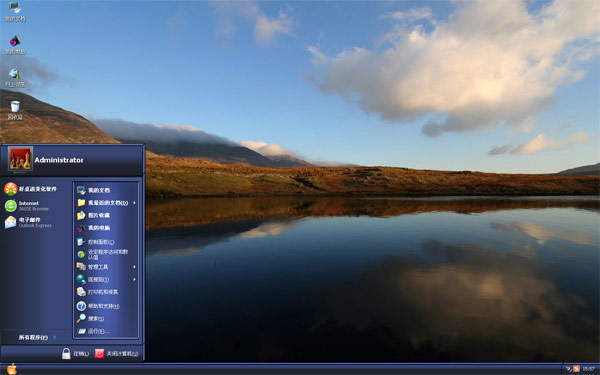Click the system tray clock
600x375 pixels.
coord(589,369)
